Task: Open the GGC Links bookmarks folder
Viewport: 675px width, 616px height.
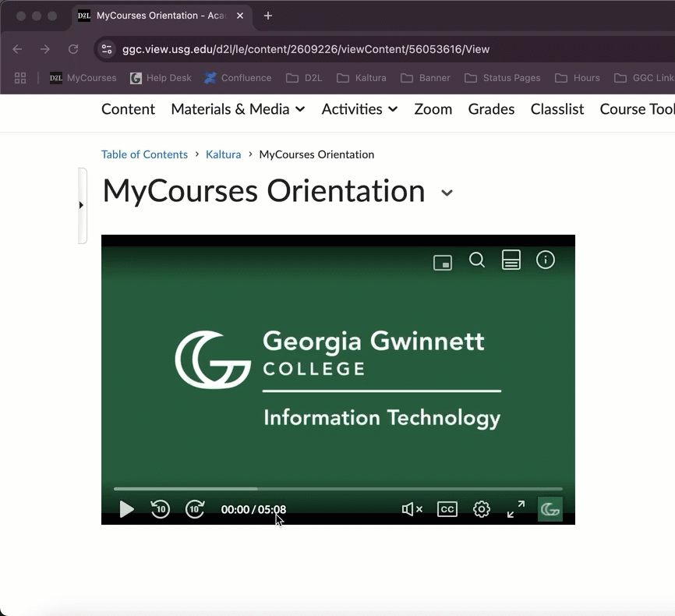Action: 644,78
